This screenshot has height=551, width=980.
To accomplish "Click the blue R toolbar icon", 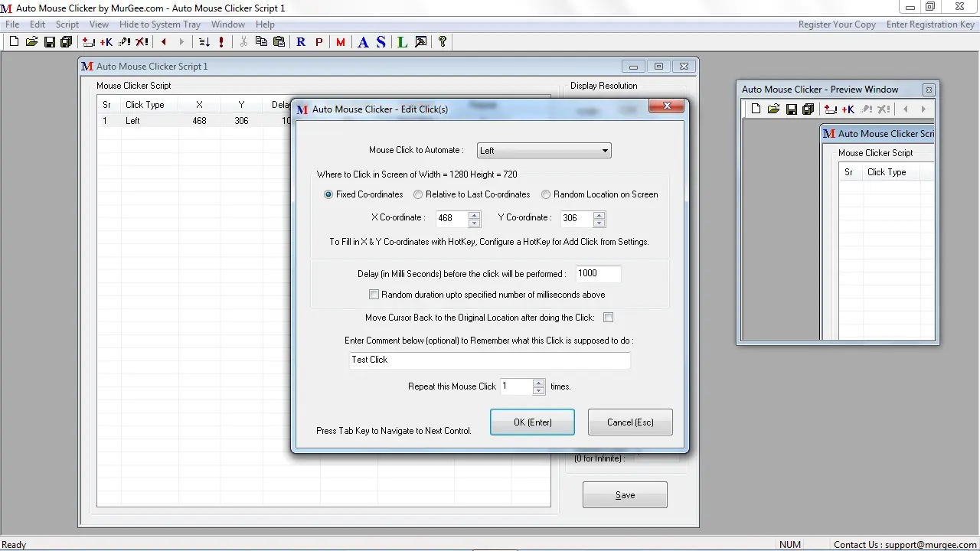I will click(301, 42).
